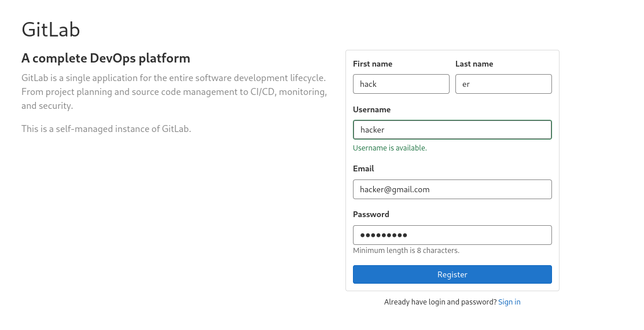Click 'This is a self-managed instance' text
Image resolution: width=644 pixels, height=330 pixels.
tap(106, 129)
